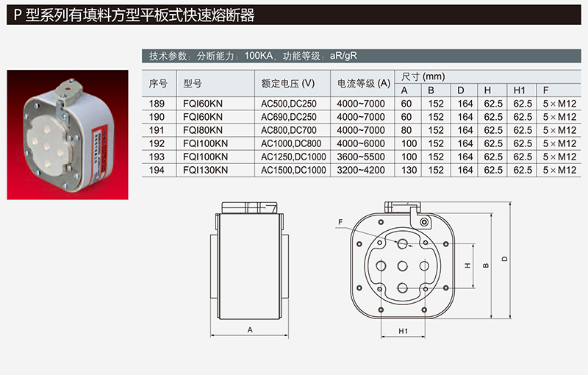This screenshot has width=588, height=375.
Task: Select the AC690,DC250 voltage cell
Action: click(x=289, y=117)
